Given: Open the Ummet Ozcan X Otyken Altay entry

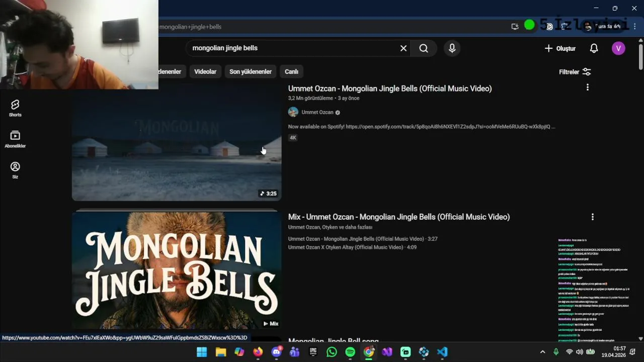Looking at the screenshot, I should [x=352, y=247].
